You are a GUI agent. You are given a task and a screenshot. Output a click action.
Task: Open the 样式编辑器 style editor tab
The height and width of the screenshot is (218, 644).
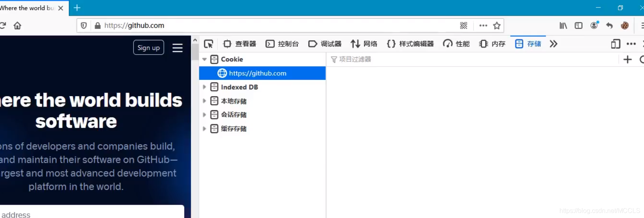(410, 44)
